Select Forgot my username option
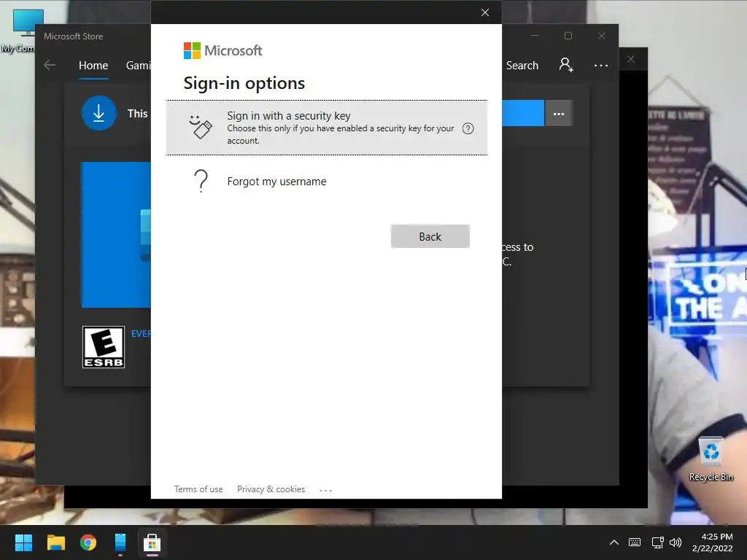Screen dimensions: 747x560 coord(326,182)
